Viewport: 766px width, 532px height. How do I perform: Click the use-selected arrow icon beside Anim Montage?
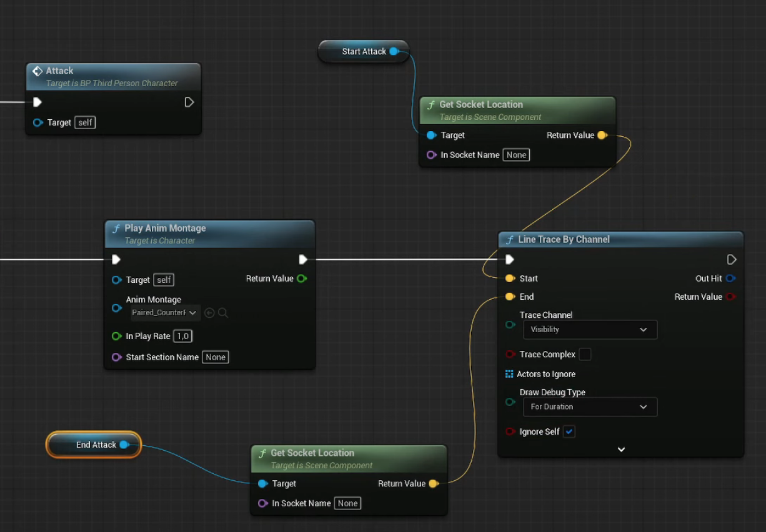209,313
